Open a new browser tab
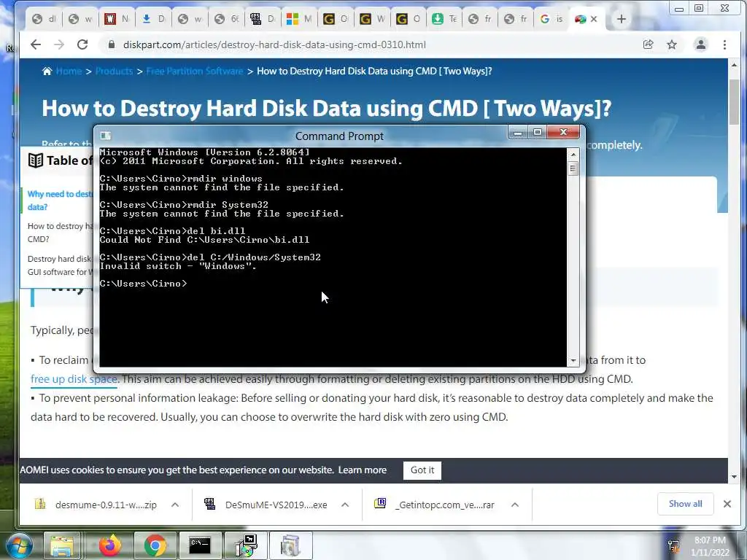The height and width of the screenshot is (560, 747). (x=622, y=19)
